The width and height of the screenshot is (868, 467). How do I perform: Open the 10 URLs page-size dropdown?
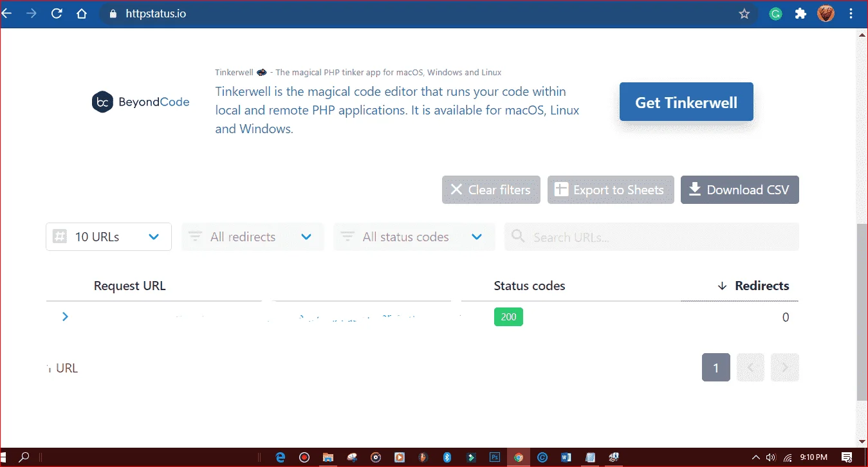coord(109,237)
